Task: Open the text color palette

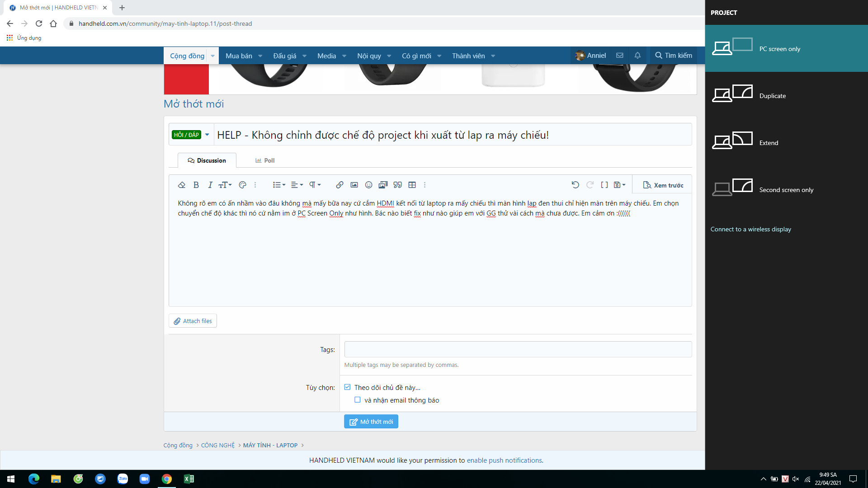Action: coord(242,185)
